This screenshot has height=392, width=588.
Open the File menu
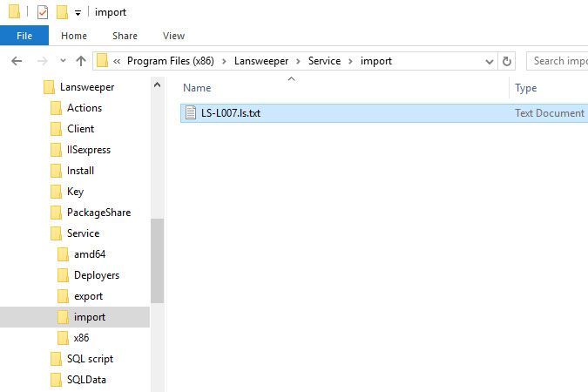tap(24, 36)
